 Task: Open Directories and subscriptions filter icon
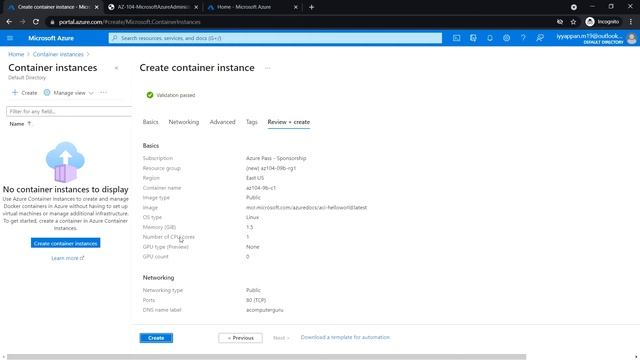(x=473, y=38)
